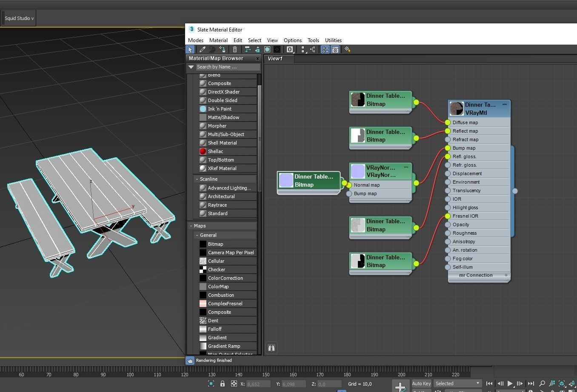
Task: Click Select by Material toolbar icon
Action: 347,50
